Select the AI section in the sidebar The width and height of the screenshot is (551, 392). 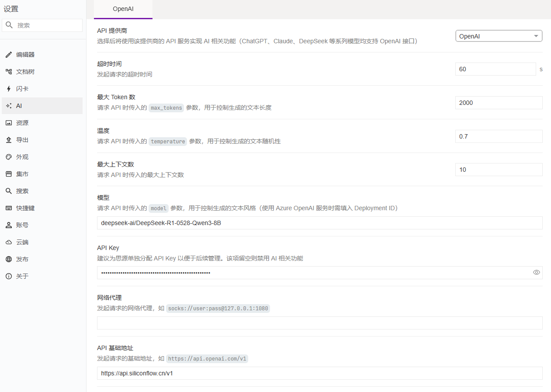pyautogui.click(x=20, y=105)
